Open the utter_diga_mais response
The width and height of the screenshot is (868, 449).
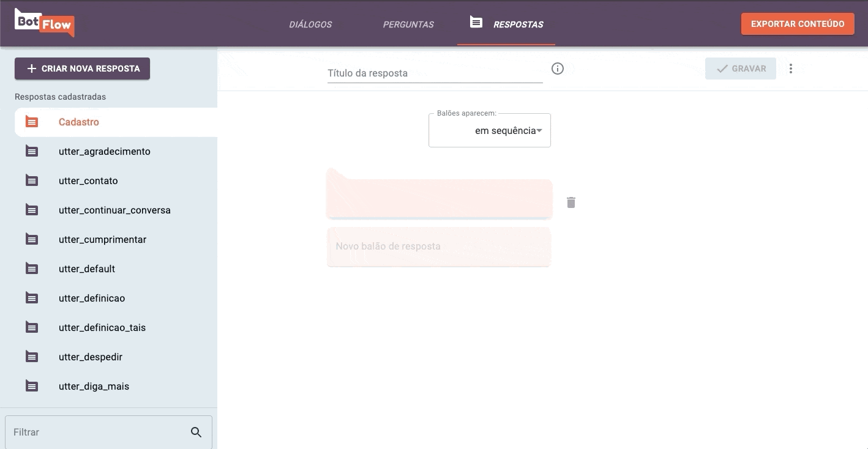coord(94,387)
